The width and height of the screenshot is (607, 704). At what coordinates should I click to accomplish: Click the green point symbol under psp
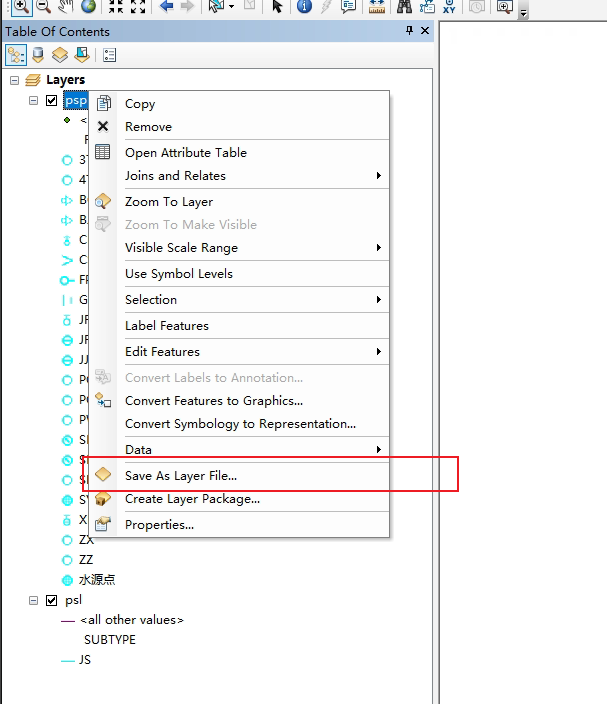coord(67,120)
